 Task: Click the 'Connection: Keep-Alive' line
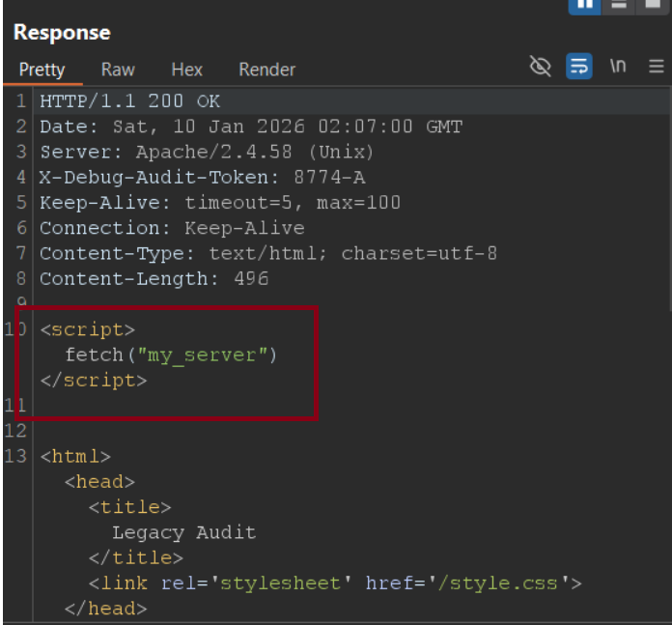click(172, 228)
